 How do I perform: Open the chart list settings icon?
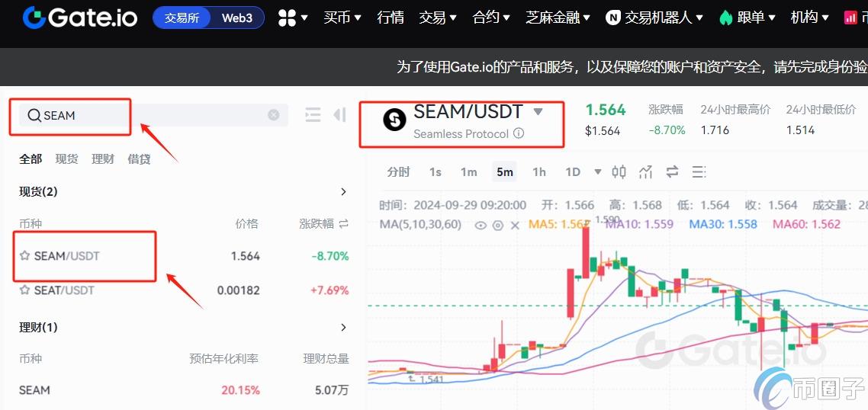click(699, 172)
